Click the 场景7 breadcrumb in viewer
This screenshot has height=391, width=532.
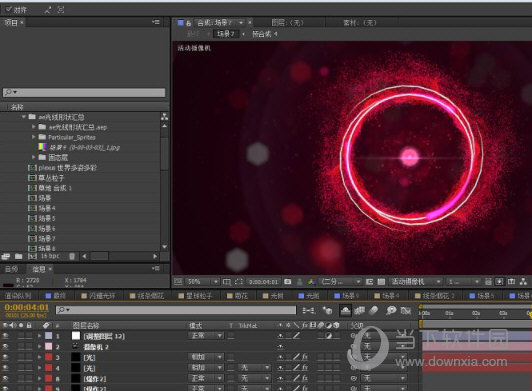tap(226, 34)
